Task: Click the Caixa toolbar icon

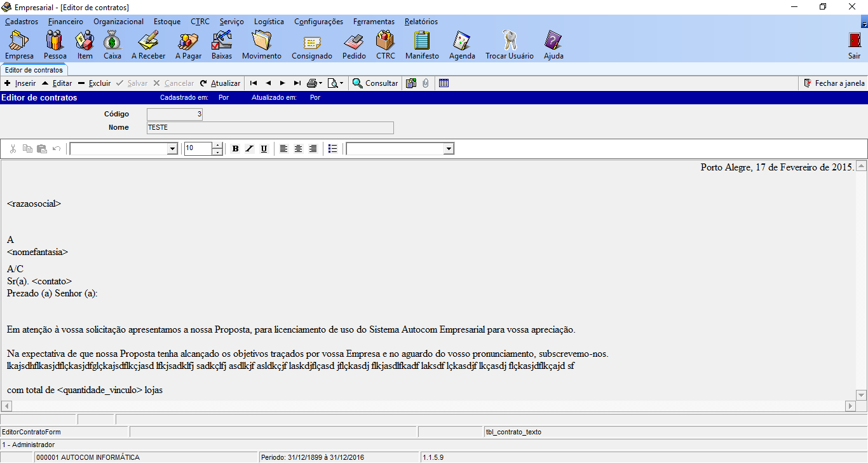Action: pos(112,45)
